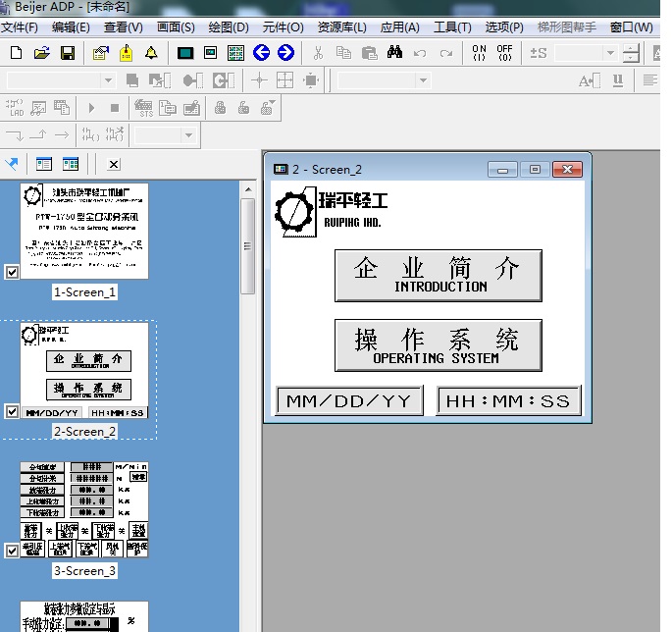The height and width of the screenshot is (632, 672).
Task: Click the Open folder icon
Action: tap(42, 53)
